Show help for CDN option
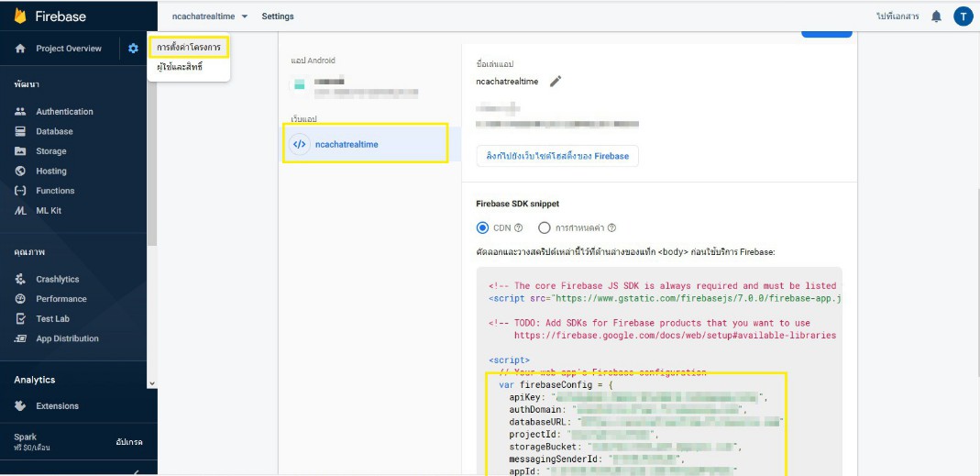This screenshot has height=476, width=980. [x=518, y=227]
